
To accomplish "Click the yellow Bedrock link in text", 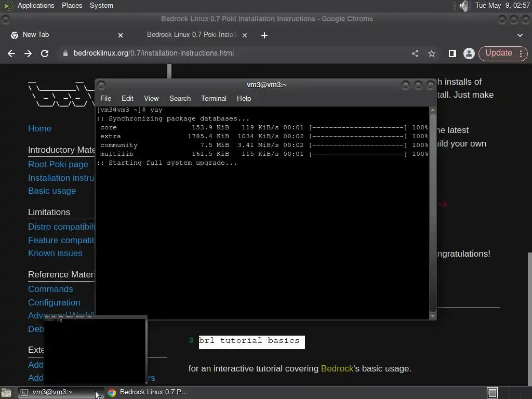I will coord(337,369).
